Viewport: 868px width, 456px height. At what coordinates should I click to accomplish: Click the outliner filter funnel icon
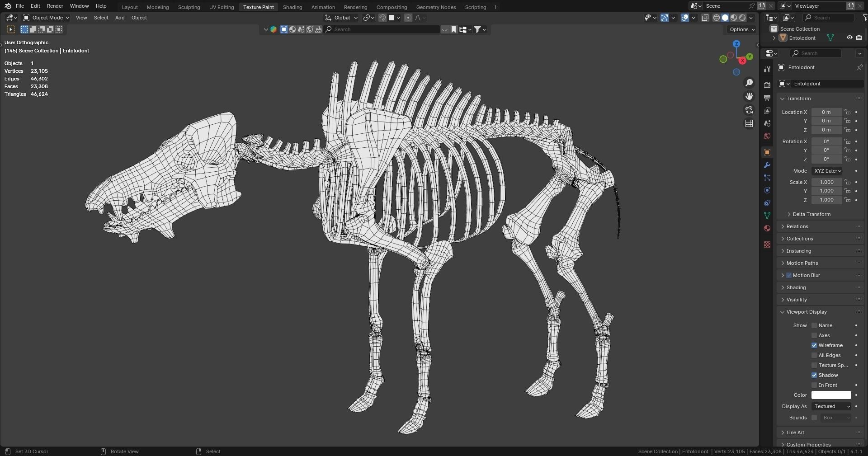click(x=865, y=18)
